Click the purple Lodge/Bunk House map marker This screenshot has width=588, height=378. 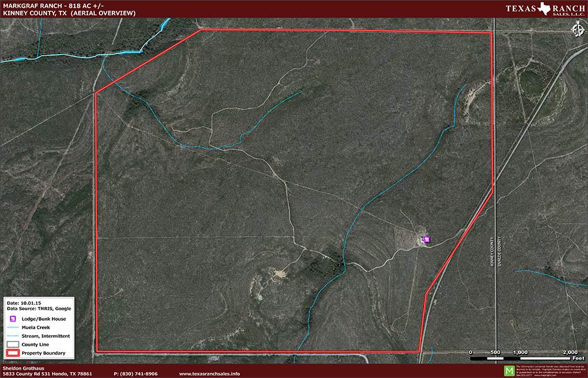coord(427,239)
